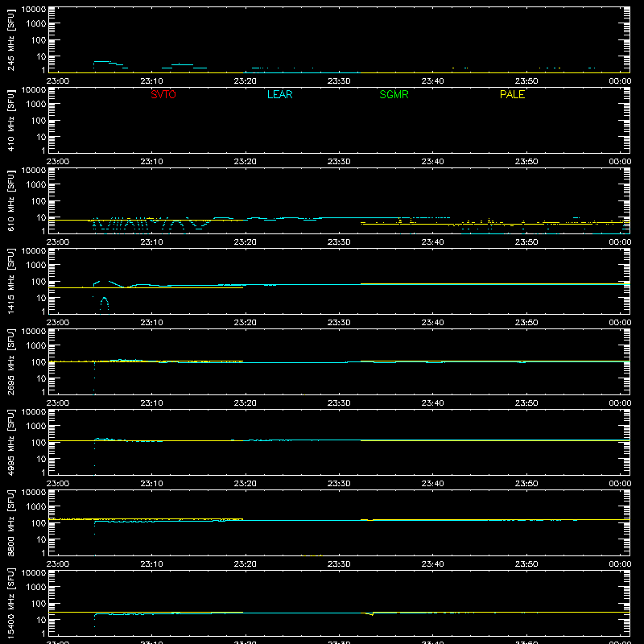Click the 10 tick on the 1415 MHz panel
Image resolution: width=644 pixels, height=644 pixels.
(x=41, y=298)
